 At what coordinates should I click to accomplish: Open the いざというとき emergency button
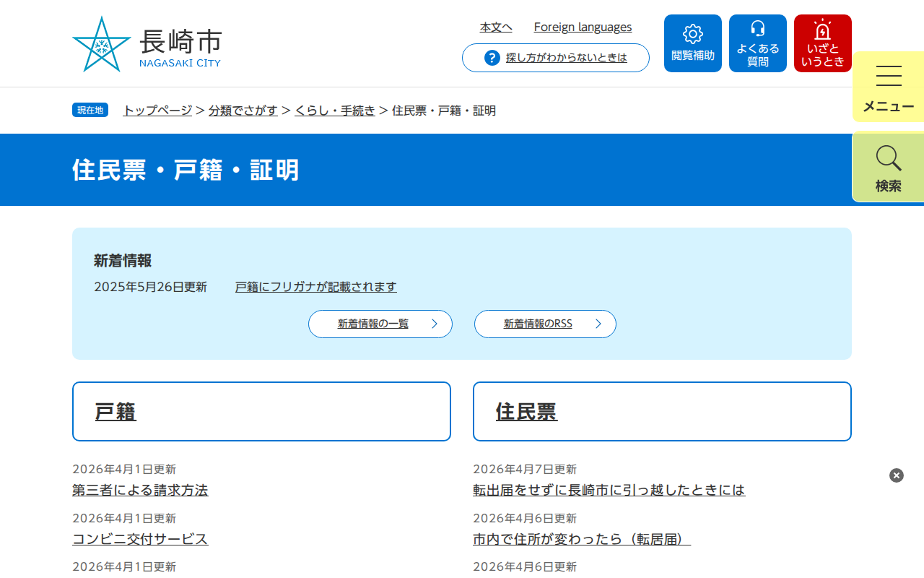(823, 43)
